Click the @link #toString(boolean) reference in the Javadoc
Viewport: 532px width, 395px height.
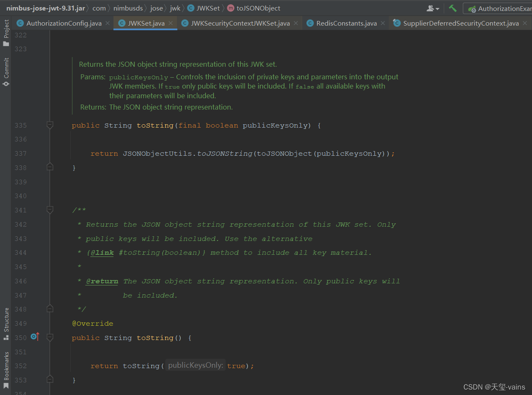coord(102,252)
